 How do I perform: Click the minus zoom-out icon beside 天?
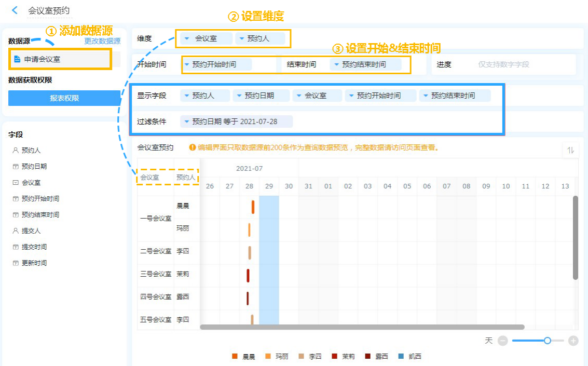click(502, 341)
